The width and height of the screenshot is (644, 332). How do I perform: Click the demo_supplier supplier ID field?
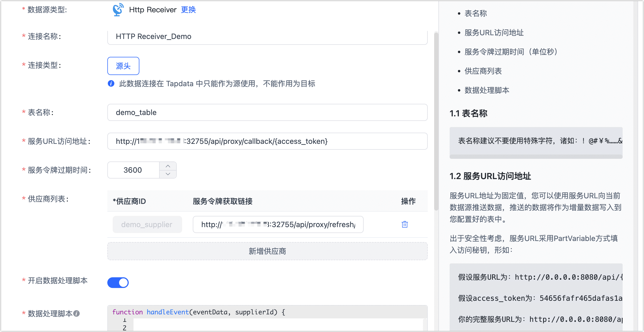[147, 224]
